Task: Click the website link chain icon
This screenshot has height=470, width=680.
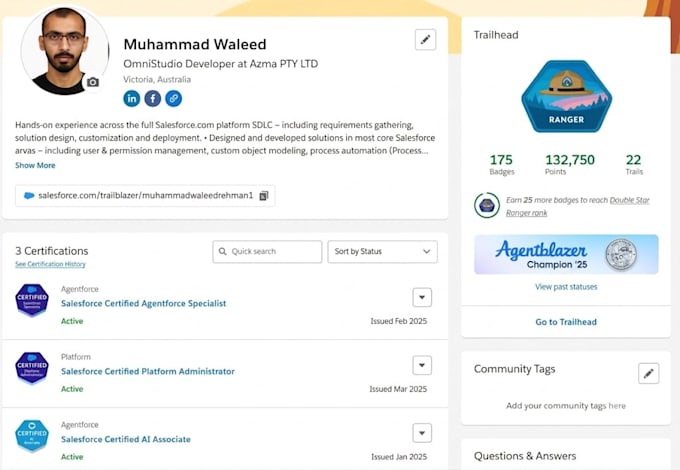Action: tap(173, 98)
